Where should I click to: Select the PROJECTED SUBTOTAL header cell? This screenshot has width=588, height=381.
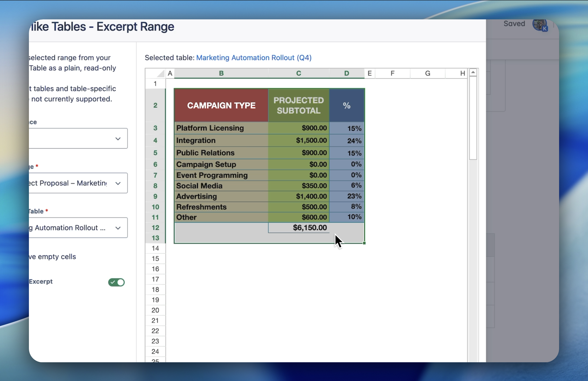(x=299, y=106)
